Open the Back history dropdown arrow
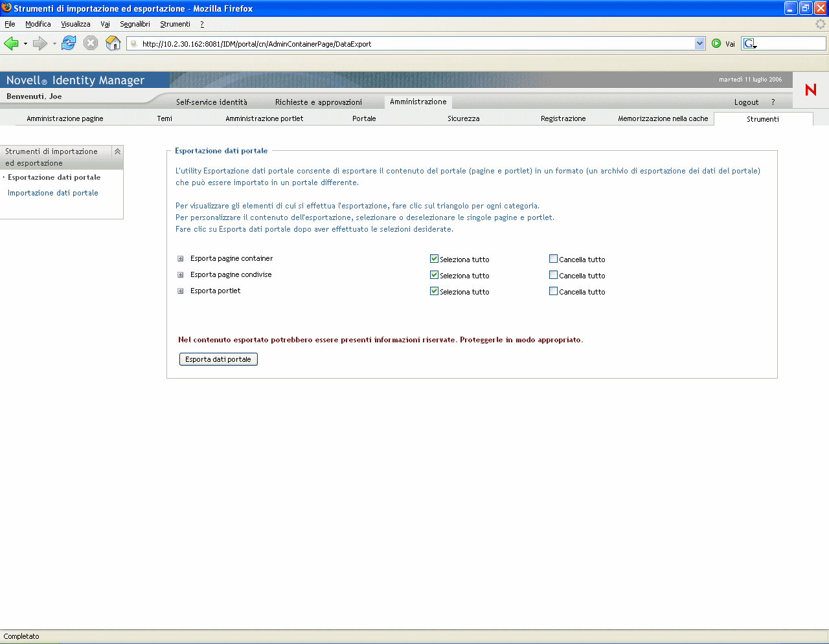 click(x=25, y=44)
